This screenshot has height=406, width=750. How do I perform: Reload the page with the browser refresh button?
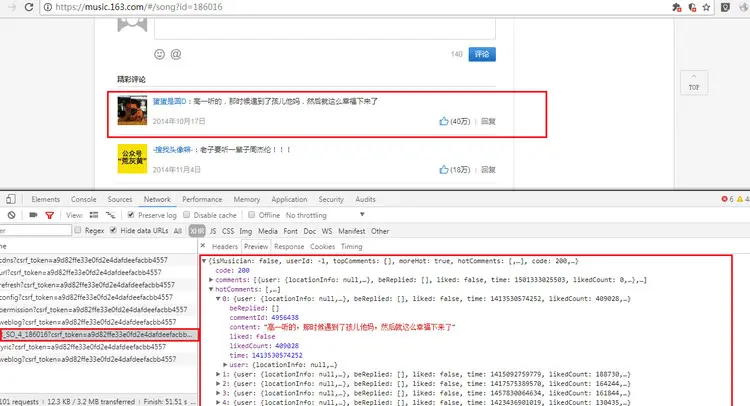[29, 7]
